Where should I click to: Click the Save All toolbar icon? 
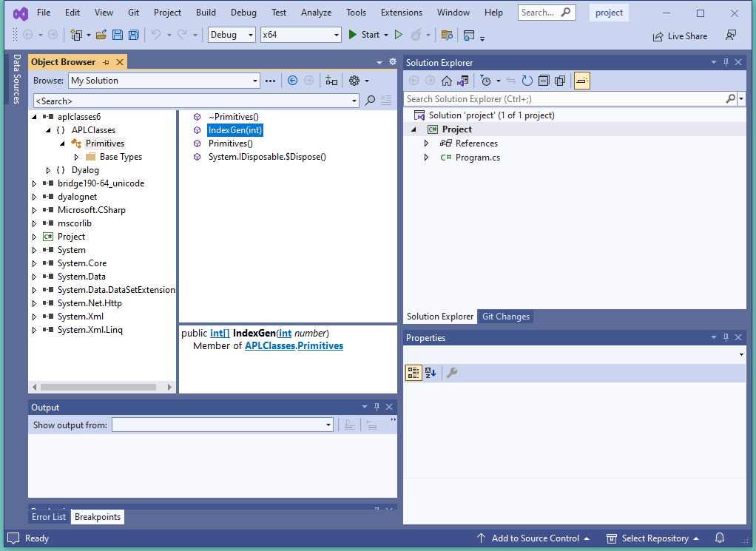tap(133, 35)
